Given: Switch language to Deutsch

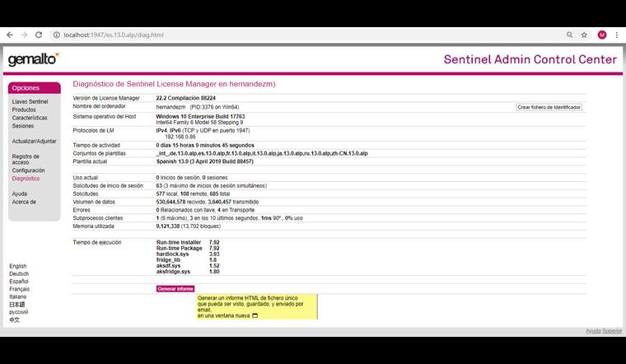Looking at the screenshot, I should pyautogui.click(x=19, y=273).
